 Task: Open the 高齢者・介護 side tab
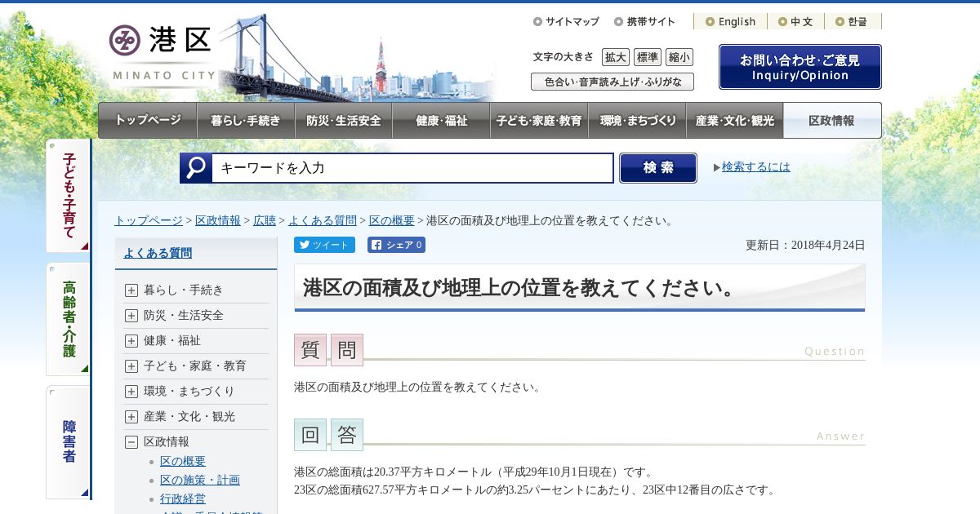pos(69,319)
